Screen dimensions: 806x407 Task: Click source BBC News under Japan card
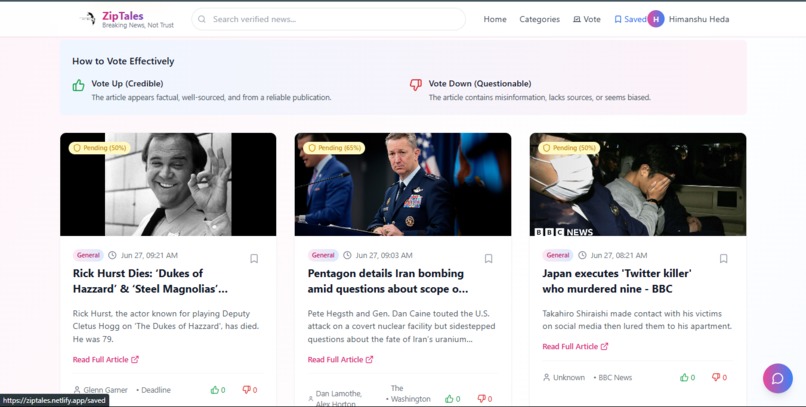(613, 377)
